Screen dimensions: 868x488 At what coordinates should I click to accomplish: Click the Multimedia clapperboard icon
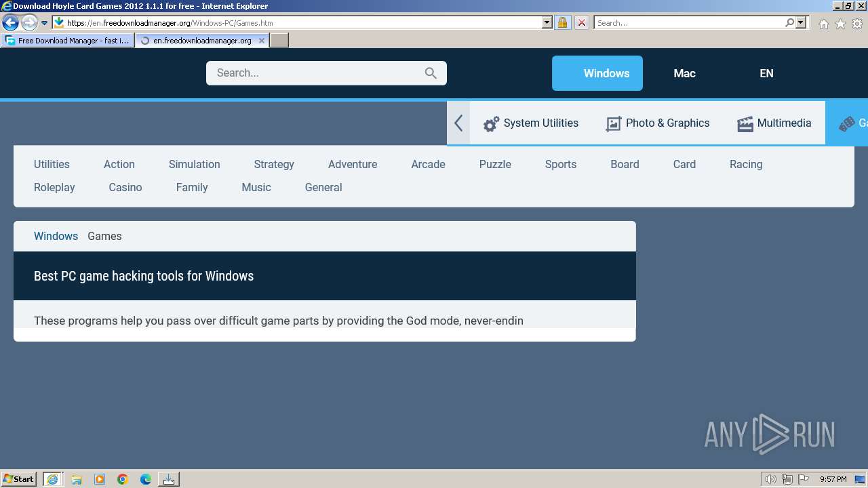[x=745, y=124]
